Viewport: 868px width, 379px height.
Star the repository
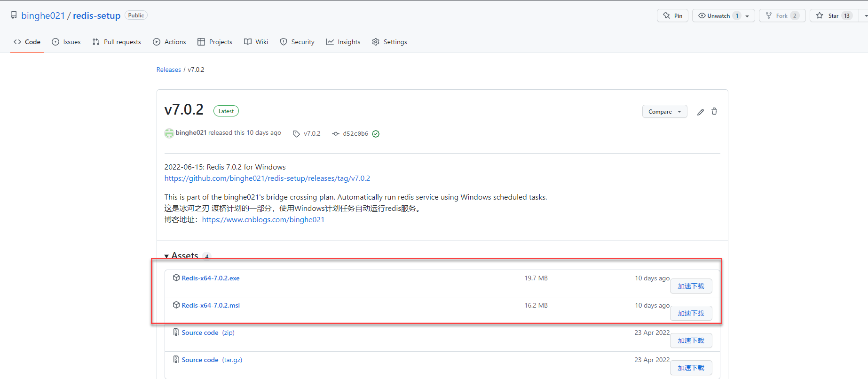click(x=833, y=15)
